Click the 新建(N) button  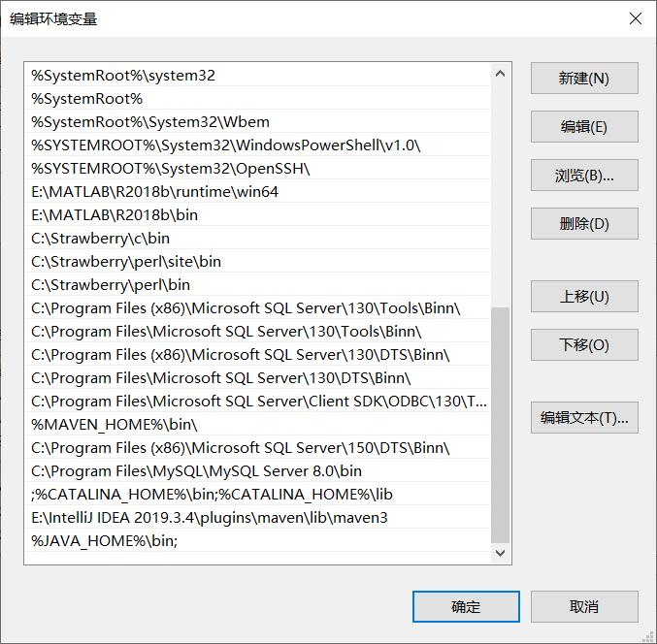click(584, 79)
